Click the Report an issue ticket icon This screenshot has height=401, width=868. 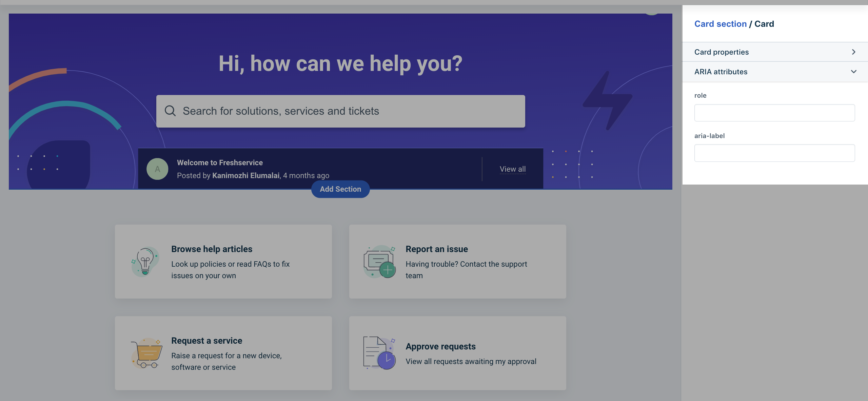coord(379,261)
